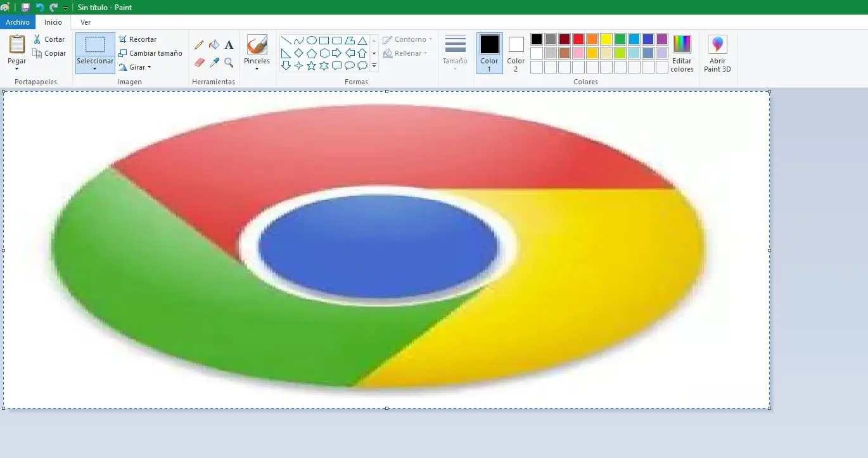Select the Pentagon shape
The image size is (868, 458).
point(311,53)
